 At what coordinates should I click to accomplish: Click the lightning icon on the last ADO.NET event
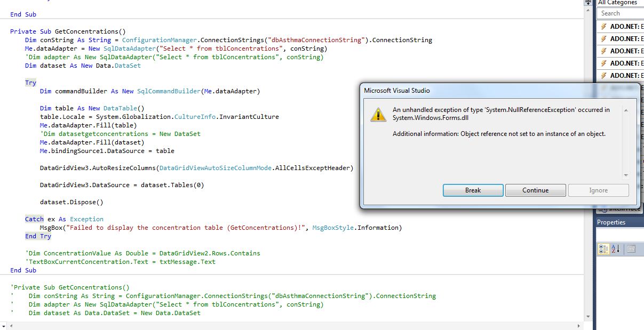pos(603,75)
